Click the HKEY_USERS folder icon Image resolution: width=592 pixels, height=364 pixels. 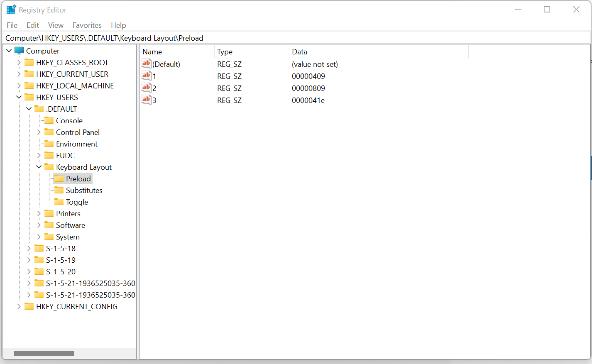29,97
